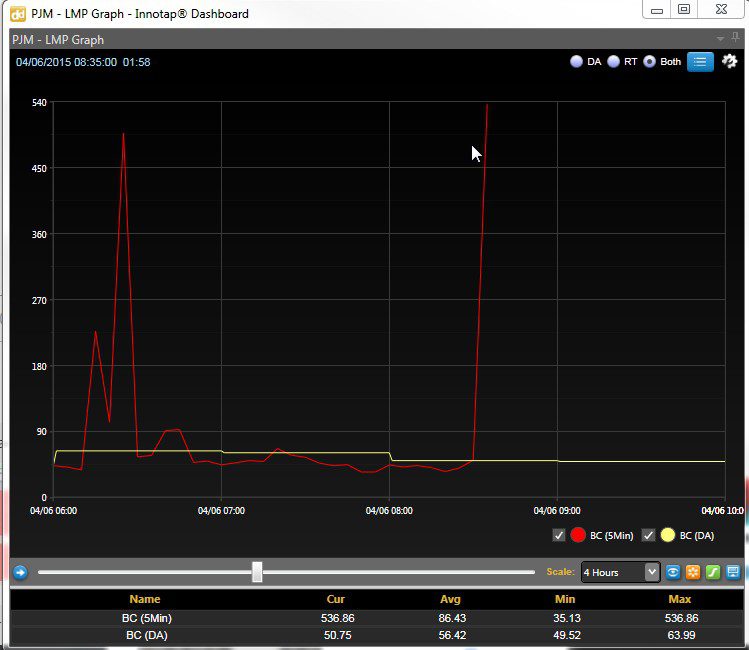The height and width of the screenshot is (650, 749).
Task: Click the 04/06 07:00 axis label
Action: tap(221, 511)
